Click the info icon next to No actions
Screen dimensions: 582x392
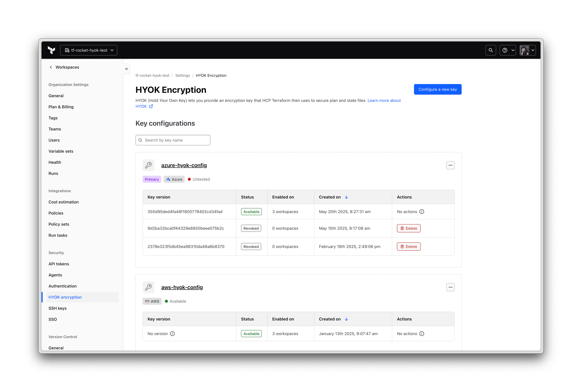tap(422, 212)
